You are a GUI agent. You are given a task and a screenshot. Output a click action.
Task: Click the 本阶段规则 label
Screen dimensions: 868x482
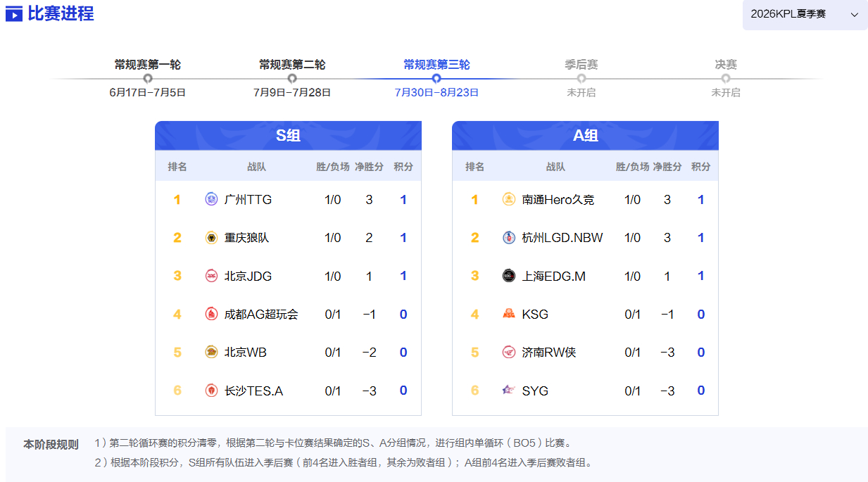tap(51, 444)
